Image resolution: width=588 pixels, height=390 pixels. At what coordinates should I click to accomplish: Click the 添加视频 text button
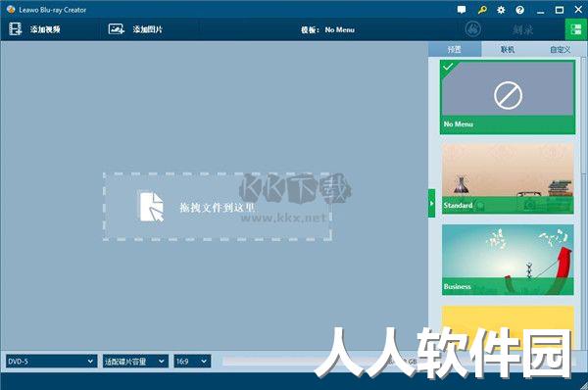point(45,29)
